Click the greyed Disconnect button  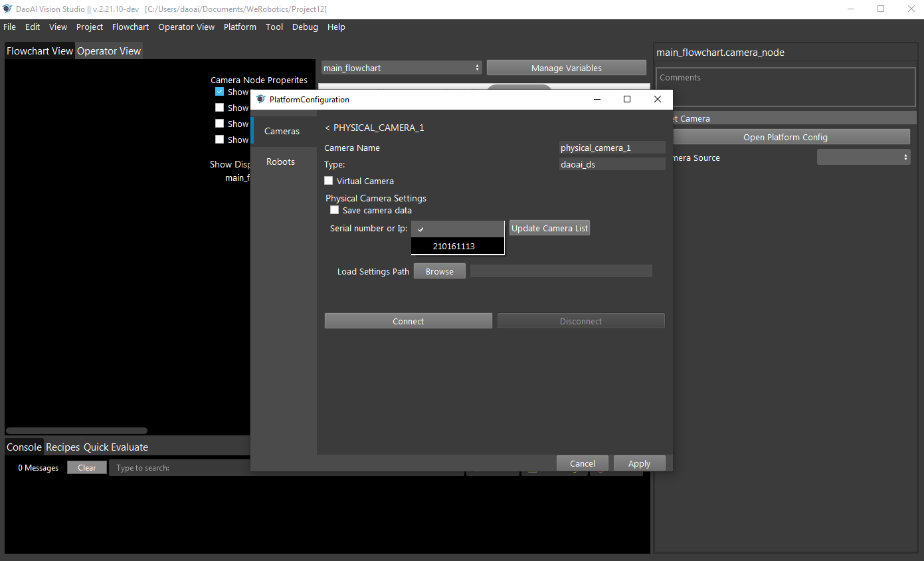click(x=581, y=321)
